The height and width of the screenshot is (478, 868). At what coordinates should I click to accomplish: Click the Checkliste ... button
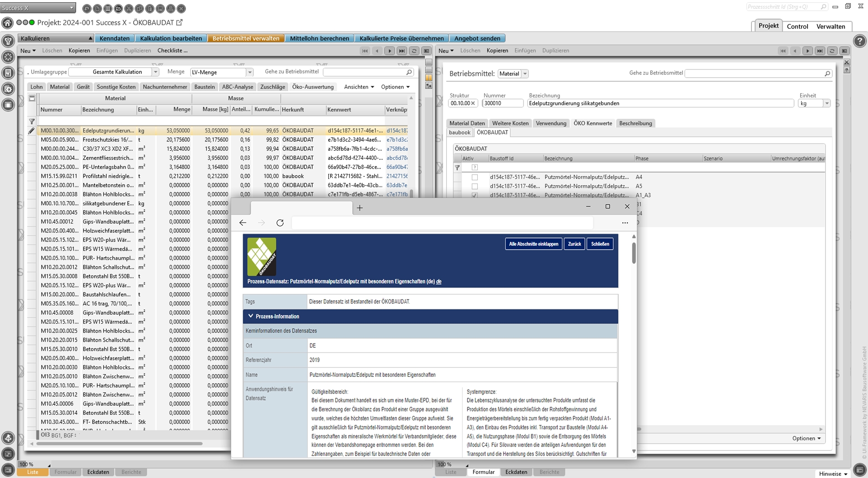coord(172,51)
